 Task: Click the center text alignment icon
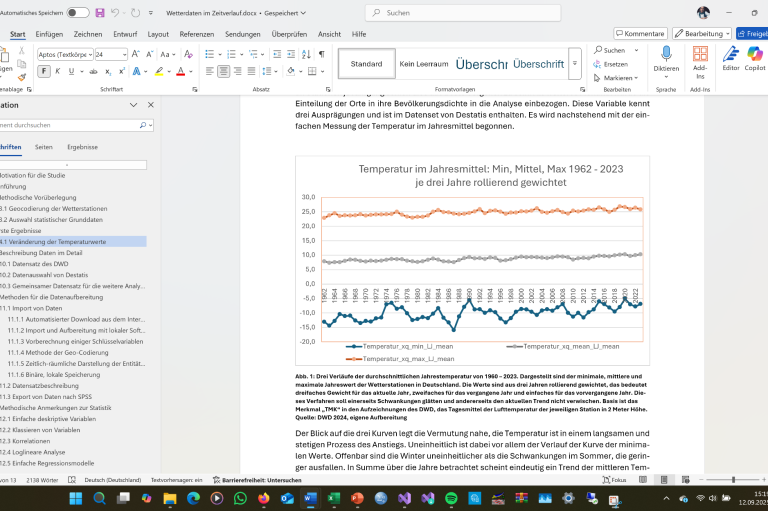point(223,71)
